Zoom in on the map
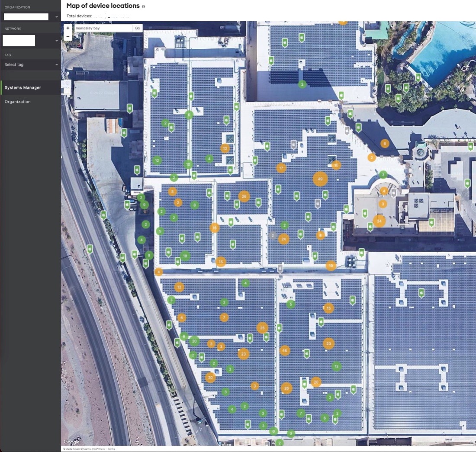The image size is (476, 452). tap(68, 28)
